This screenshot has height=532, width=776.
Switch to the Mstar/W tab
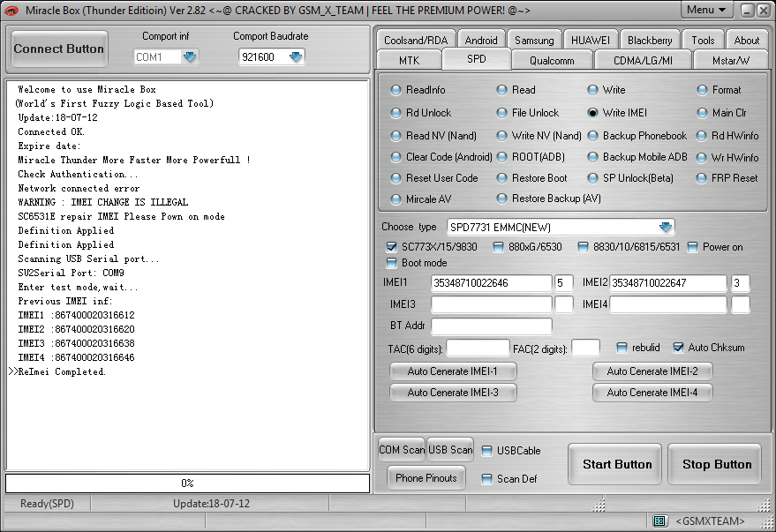pyautogui.click(x=730, y=60)
